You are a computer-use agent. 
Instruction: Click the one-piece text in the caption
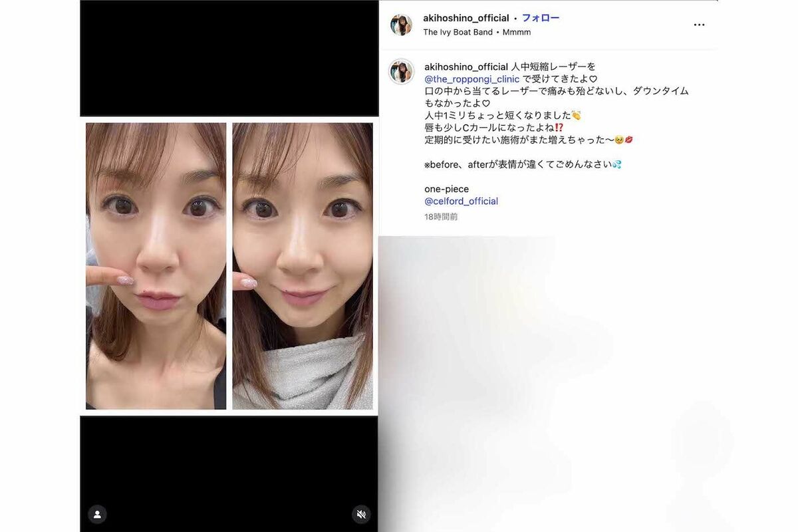tap(446, 189)
